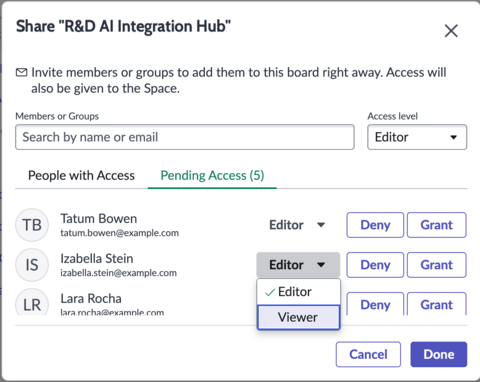The width and height of the screenshot is (480, 382).
Task: Click the Tatum Bowen name
Action: click(99, 218)
